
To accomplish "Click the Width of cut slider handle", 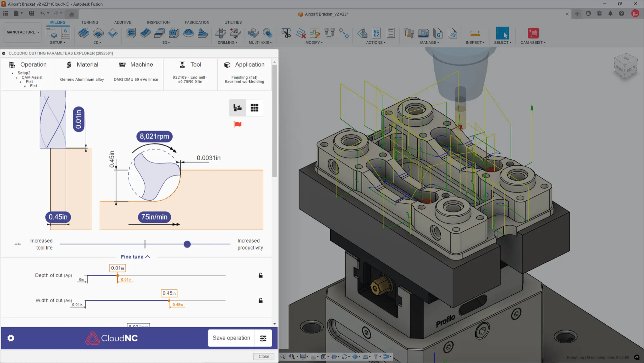I will click(169, 300).
